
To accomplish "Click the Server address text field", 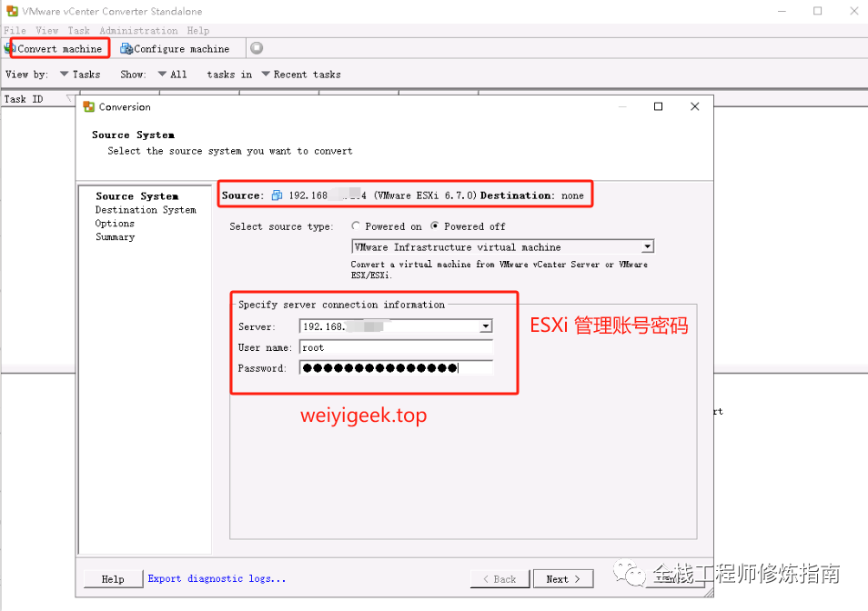I will (x=389, y=326).
